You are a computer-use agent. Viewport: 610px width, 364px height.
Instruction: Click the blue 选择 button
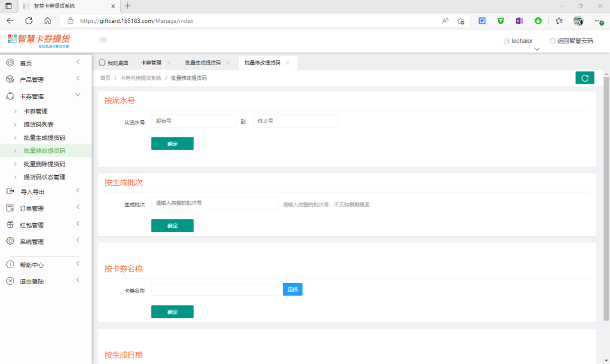click(293, 289)
